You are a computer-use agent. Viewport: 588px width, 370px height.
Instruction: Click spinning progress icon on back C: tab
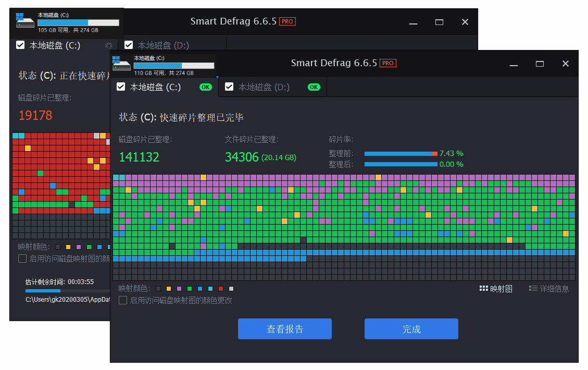click(108, 45)
